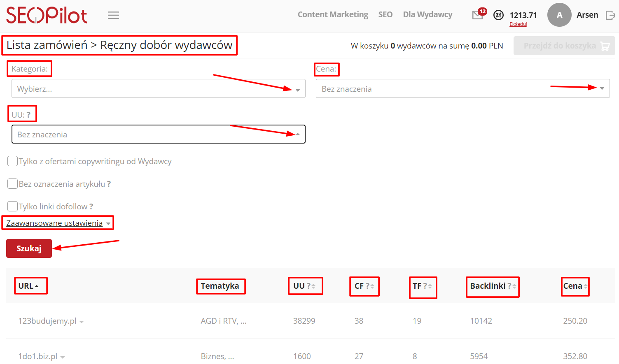The image size is (619, 364).
Task: Open the hamburger menu icon
Action: pos(113,15)
